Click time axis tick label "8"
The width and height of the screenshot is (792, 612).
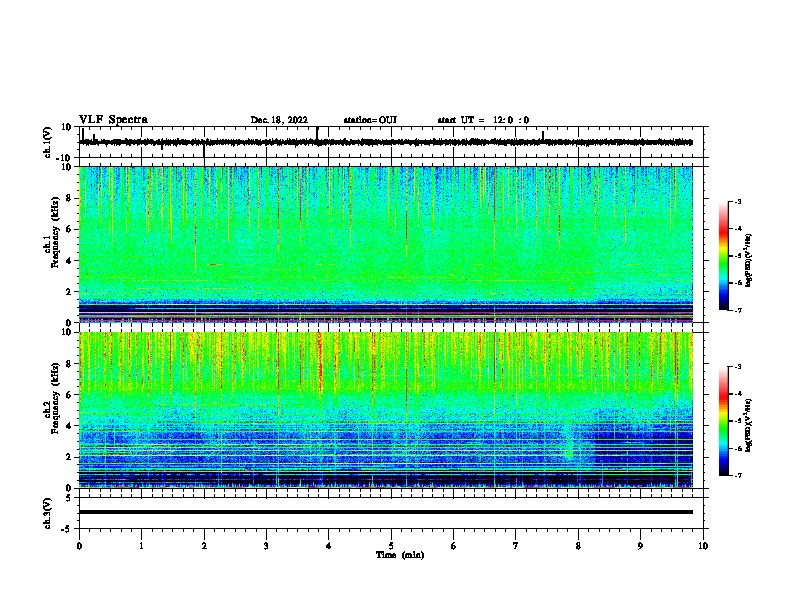[578, 546]
